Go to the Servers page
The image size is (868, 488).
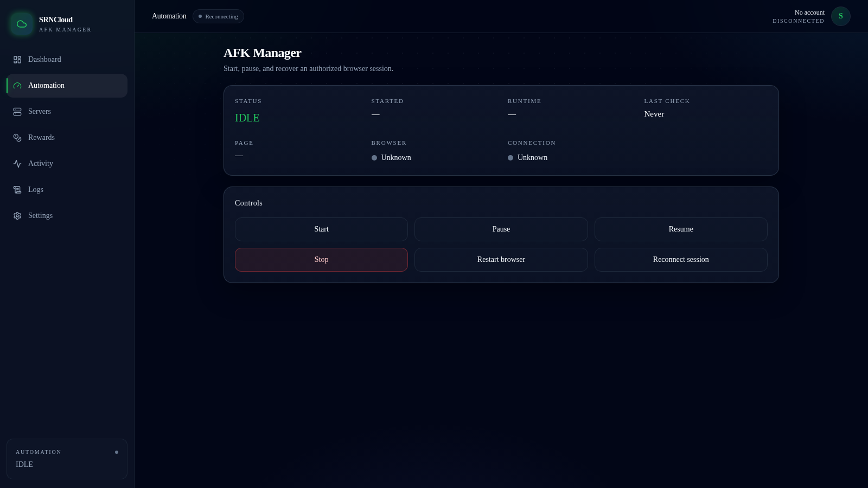pos(67,112)
